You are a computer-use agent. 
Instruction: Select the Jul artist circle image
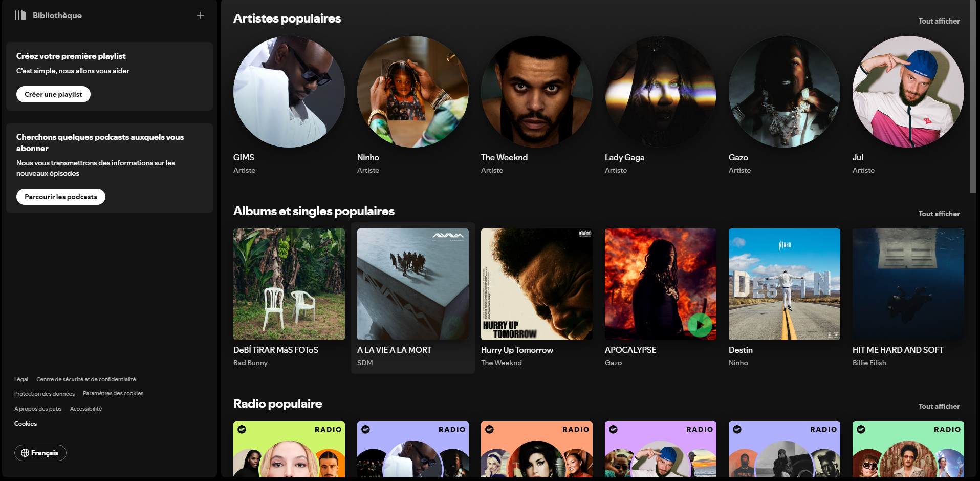click(908, 92)
